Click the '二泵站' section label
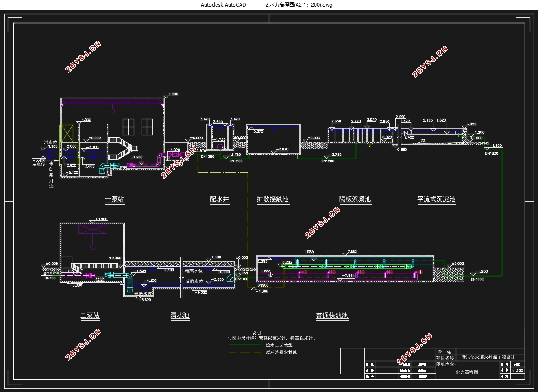 [90, 316]
